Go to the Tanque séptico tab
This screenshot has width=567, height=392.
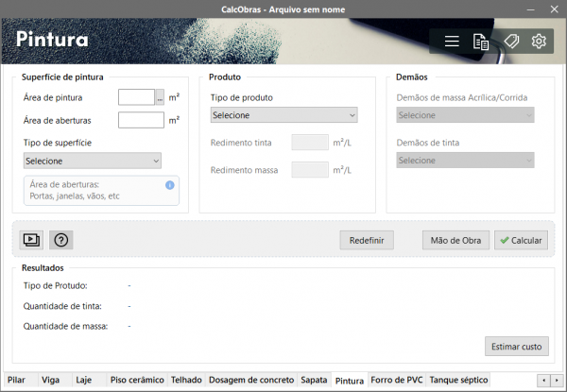(459, 380)
